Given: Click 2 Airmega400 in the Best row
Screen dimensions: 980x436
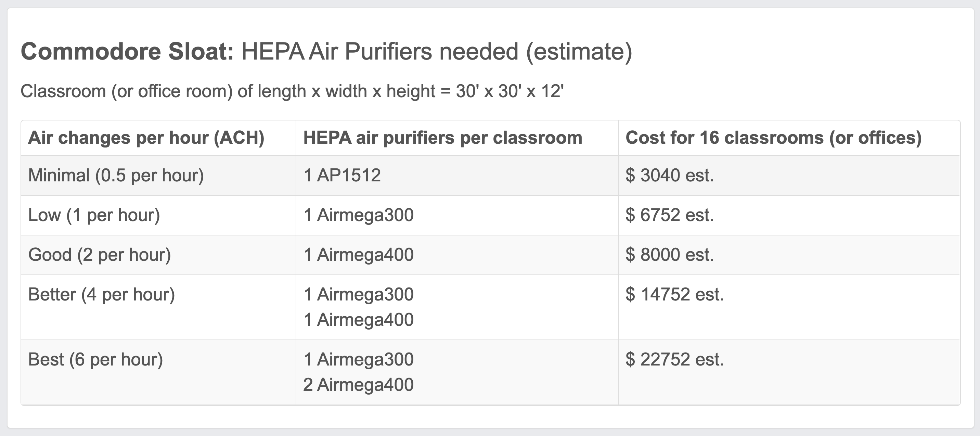Looking at the screenshot, I should (358, 385).
